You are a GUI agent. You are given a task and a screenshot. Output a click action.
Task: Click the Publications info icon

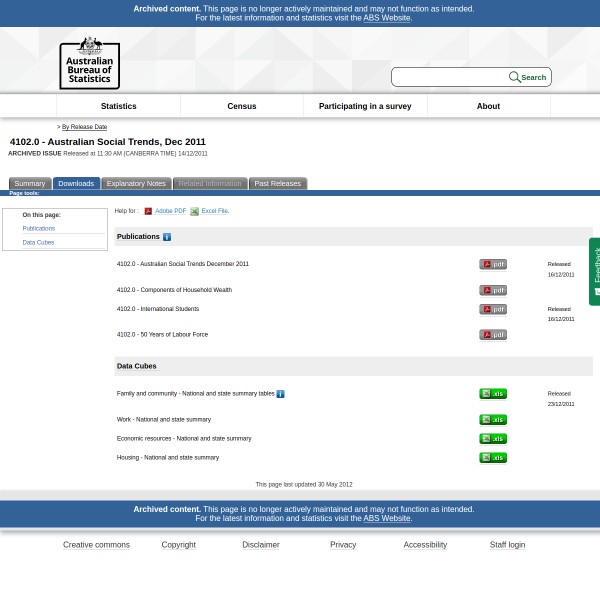[167, 237]
